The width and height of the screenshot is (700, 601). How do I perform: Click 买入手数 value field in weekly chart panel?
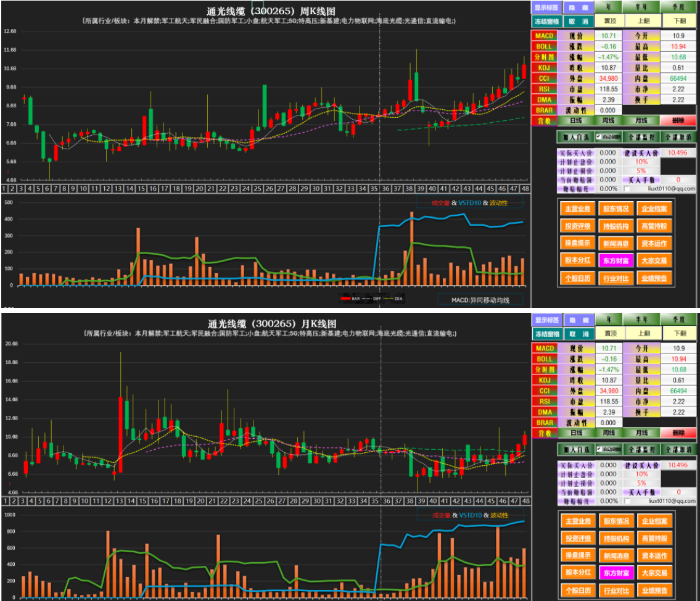(x=678, y=180)
